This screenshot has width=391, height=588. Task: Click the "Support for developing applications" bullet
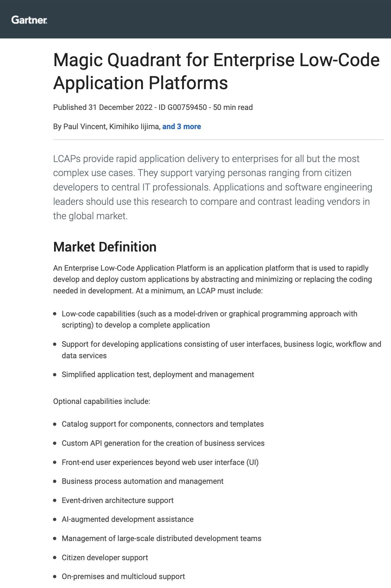pyautogui.click(x=221, y=350)
